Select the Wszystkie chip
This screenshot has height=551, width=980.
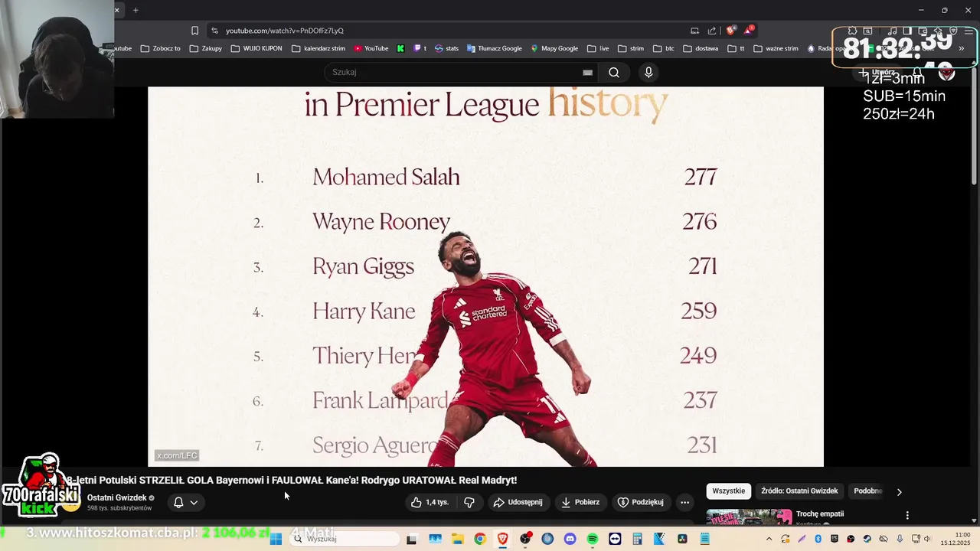pos(728,491)
